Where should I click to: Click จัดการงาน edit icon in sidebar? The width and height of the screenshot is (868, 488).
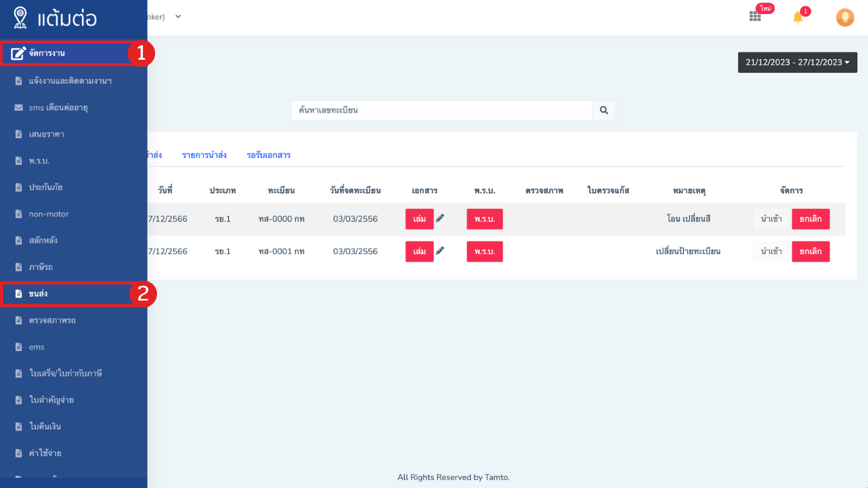18,53
